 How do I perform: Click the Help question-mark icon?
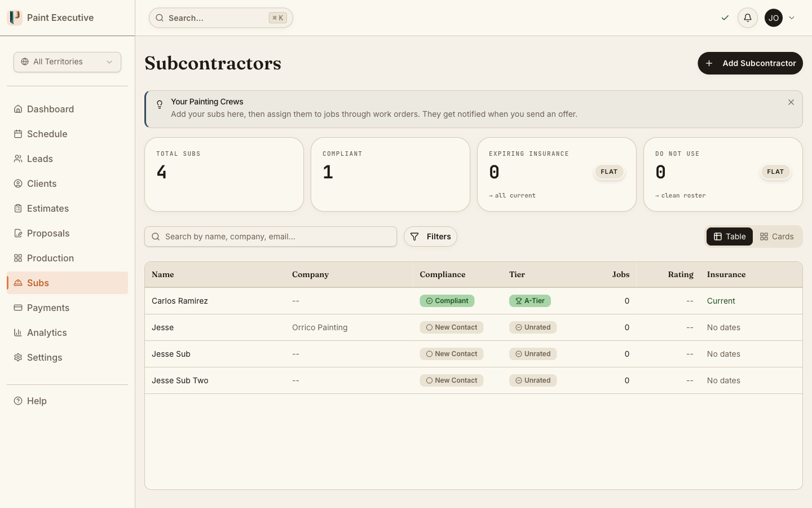coord(18,401)
